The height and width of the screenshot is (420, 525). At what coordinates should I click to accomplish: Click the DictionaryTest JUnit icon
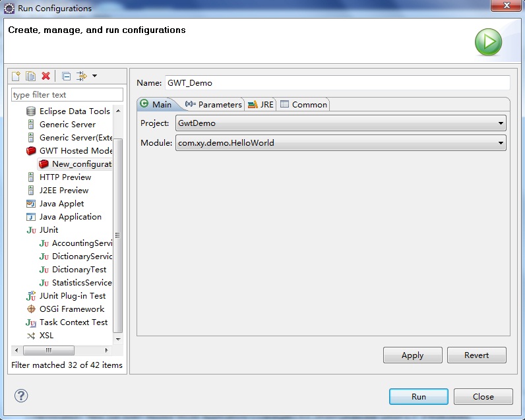pyautogui.click(x=44, y=270)
